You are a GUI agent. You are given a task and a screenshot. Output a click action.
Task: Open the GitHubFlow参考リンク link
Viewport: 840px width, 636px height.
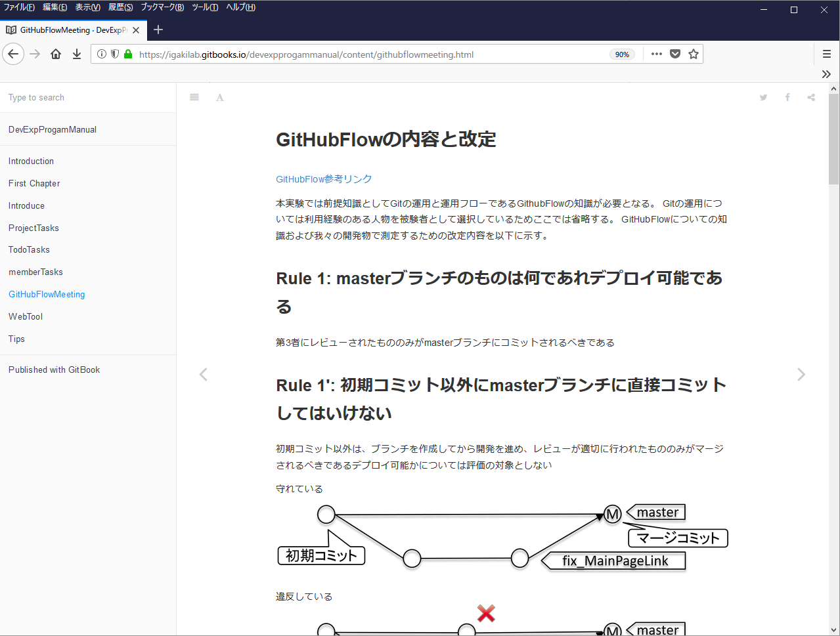[324, 179]
